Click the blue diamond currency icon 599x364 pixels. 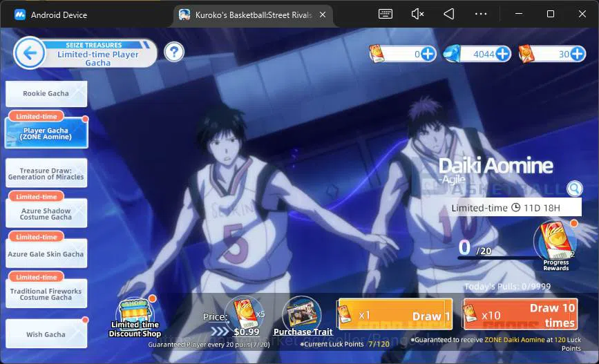click(x=452, y=54)
